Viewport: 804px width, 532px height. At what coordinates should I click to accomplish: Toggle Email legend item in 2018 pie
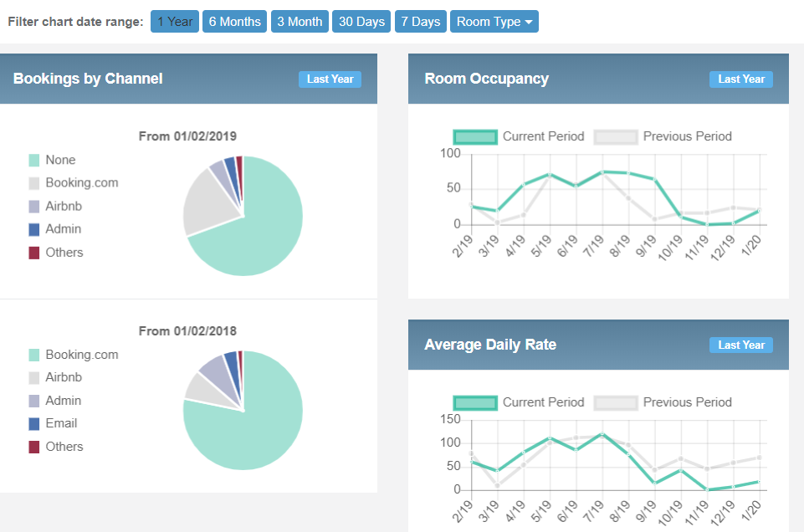53,423
